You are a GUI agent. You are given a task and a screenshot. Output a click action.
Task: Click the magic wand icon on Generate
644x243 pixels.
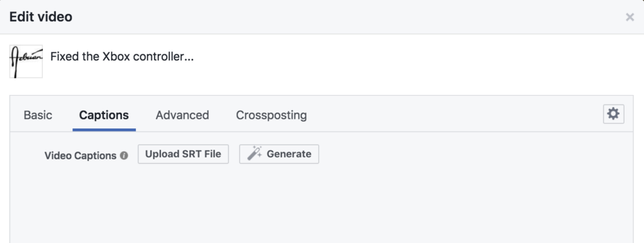255,154
